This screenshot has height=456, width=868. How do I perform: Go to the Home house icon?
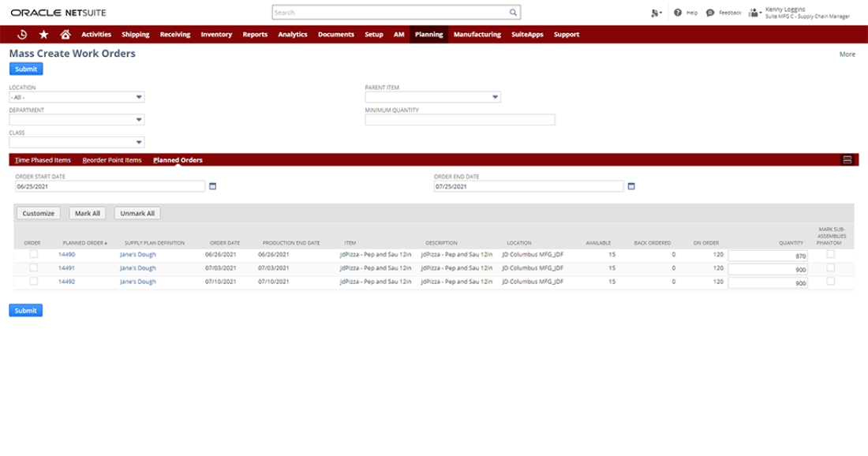click(65, 35)
